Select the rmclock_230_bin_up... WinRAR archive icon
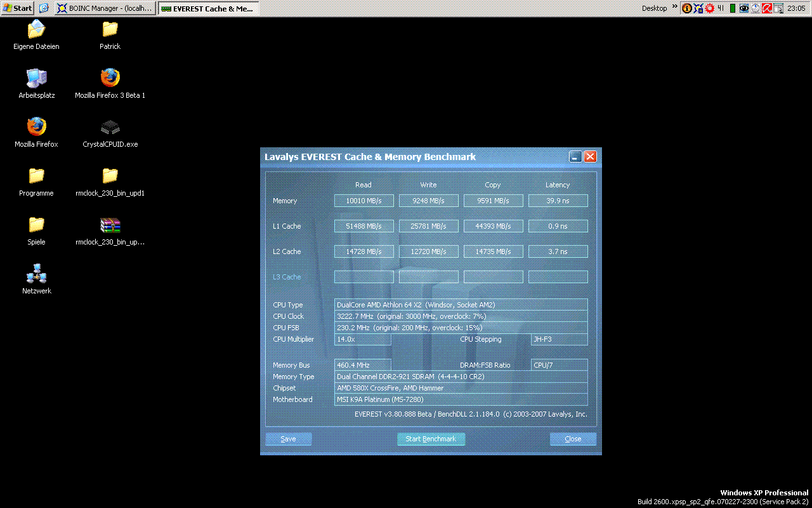The width and height of the screenshot is (812, 508). coord(110,225)
